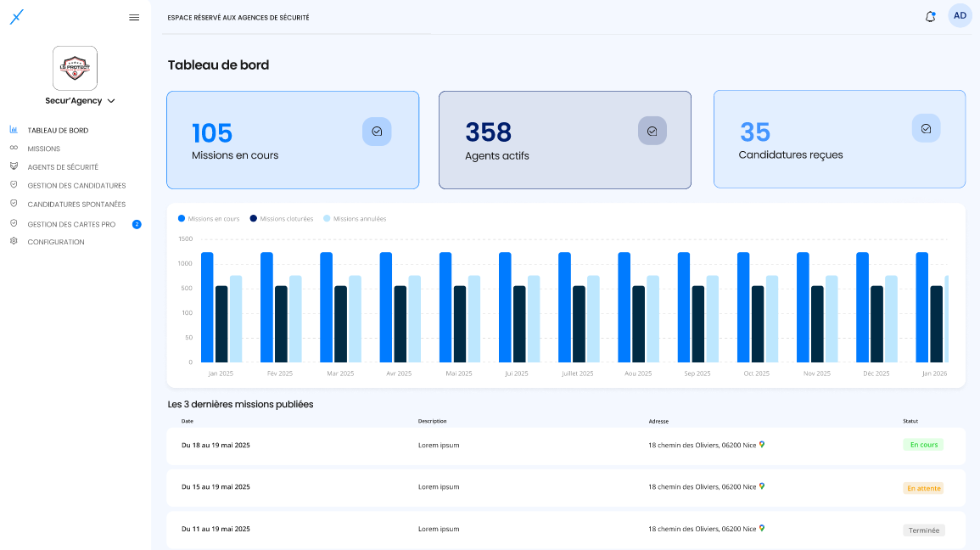Click the checkmark icon on Candidatures reçues card
The width and height of the screenshot is (980, 550).
(x=926, y=128)
